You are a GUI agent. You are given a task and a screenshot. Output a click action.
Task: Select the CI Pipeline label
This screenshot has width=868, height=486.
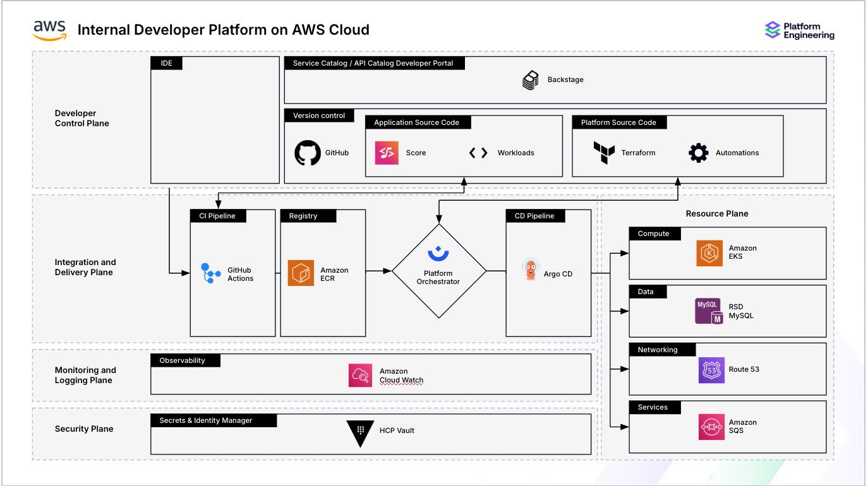coord(217,216)
